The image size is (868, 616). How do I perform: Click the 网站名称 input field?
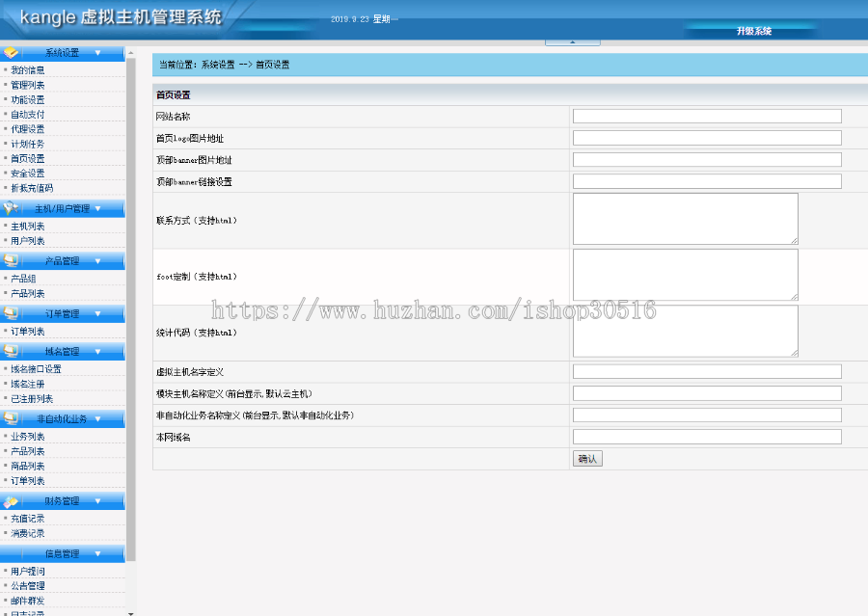(707, 115)
